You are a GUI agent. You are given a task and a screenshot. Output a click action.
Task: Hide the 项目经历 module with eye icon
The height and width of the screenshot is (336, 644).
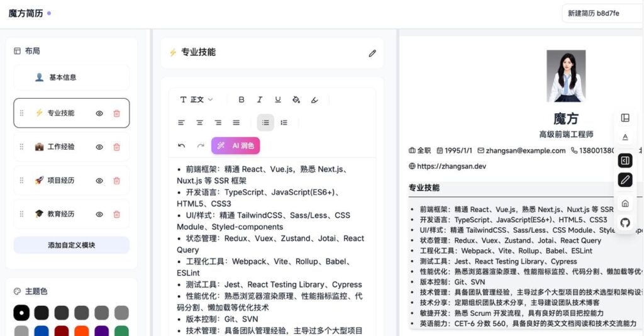99,181
